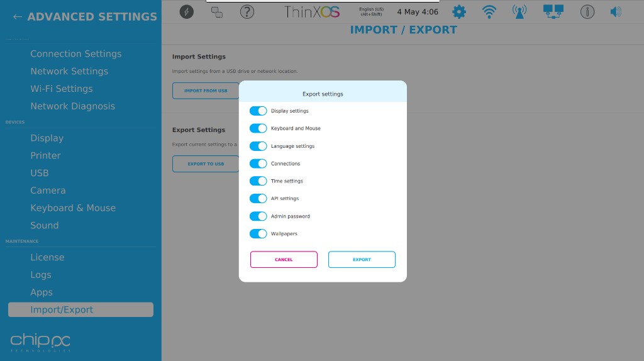Switch keyboard language English (US) indicator
Image resolution: width=644 pixels, height=361 pixels.
click(x=371, y=12)
